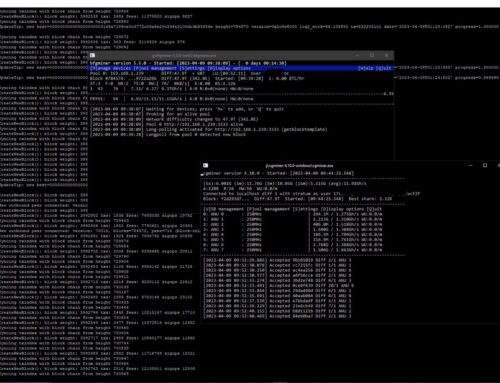
Task: Select [Q]uit in bfgminer menu bar
Action: click(x=383, y=68)
